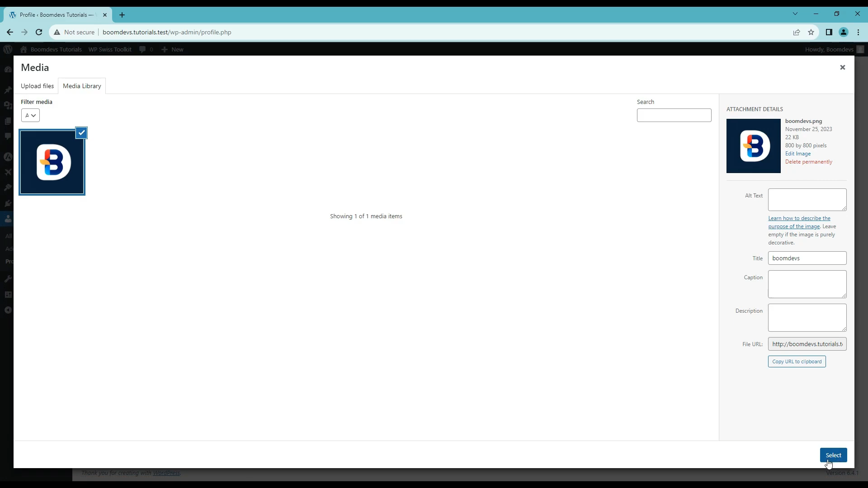Open the Edit Image link
This screenshot has height=488, width=868.
coord(798,153)
